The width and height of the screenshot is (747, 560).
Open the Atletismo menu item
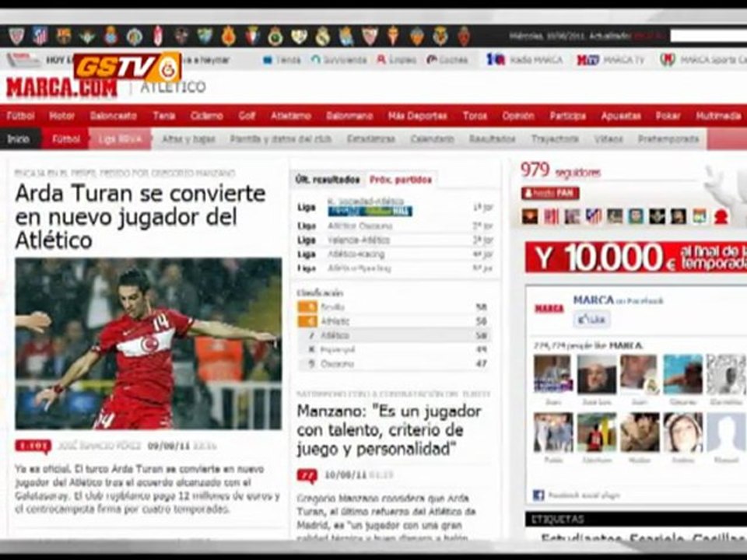click(x=291, y=116)
